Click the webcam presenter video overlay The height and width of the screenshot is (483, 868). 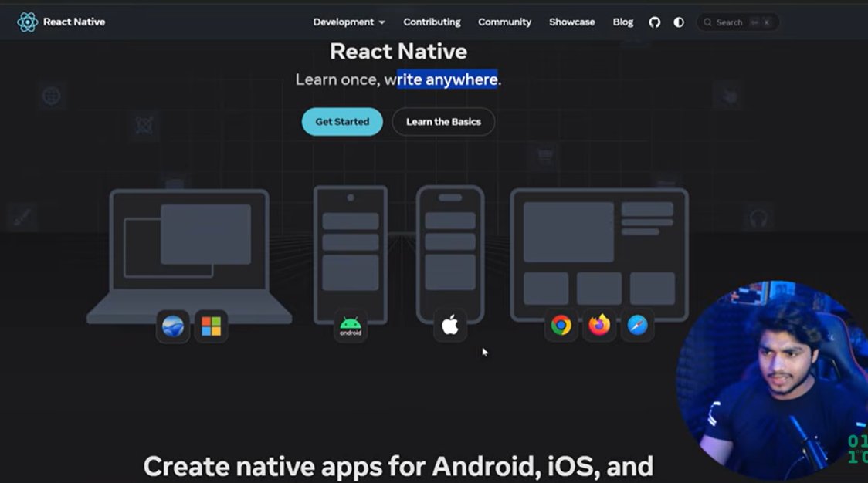coord(772,380)
